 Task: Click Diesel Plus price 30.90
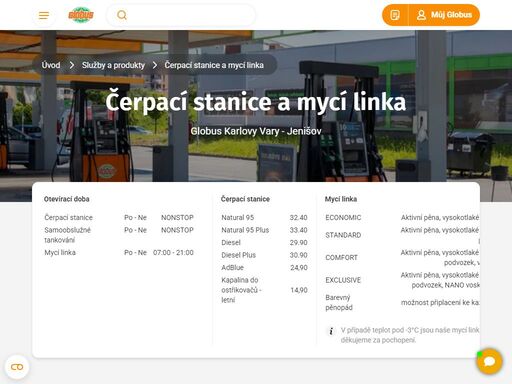(x=298, y=255)
